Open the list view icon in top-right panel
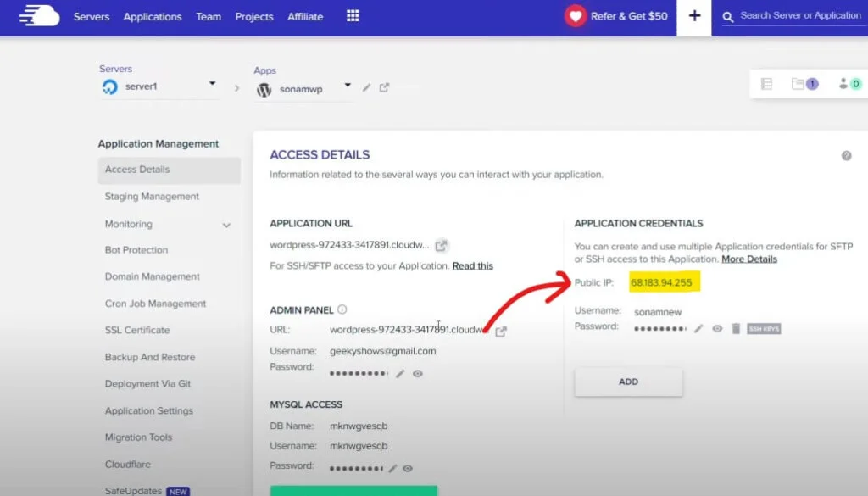 (x=766, y=84)
